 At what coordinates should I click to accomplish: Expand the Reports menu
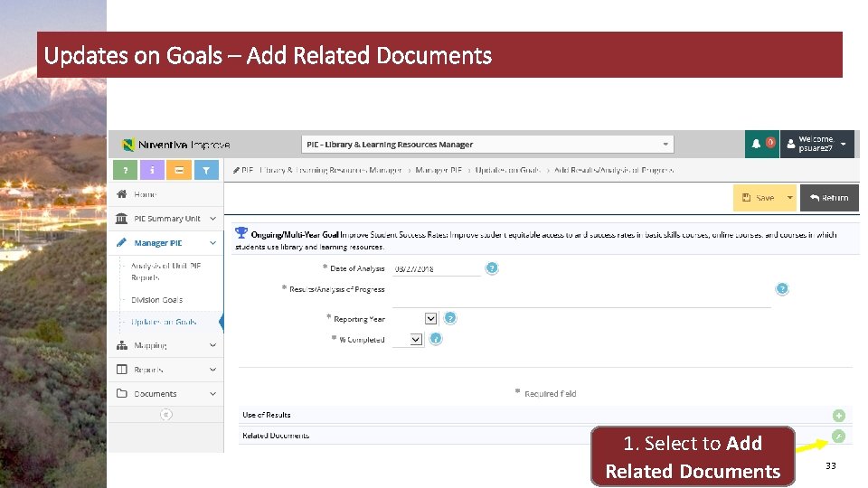point(212,369)
